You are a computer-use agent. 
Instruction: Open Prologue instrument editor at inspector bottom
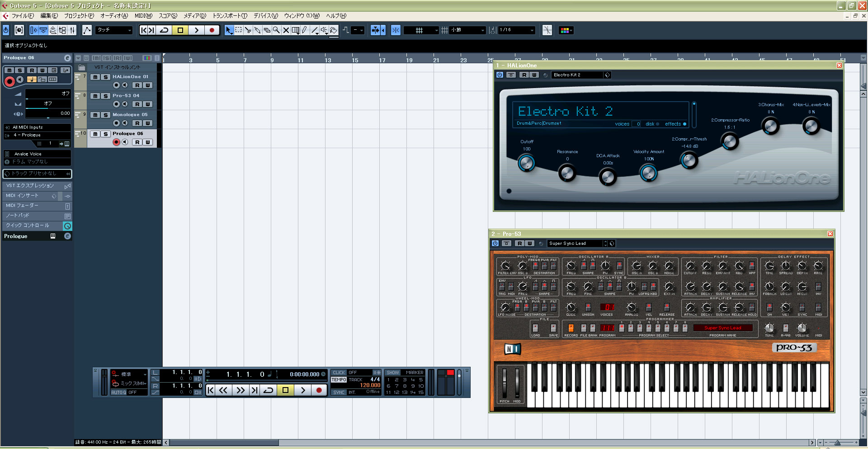point(67,236)
